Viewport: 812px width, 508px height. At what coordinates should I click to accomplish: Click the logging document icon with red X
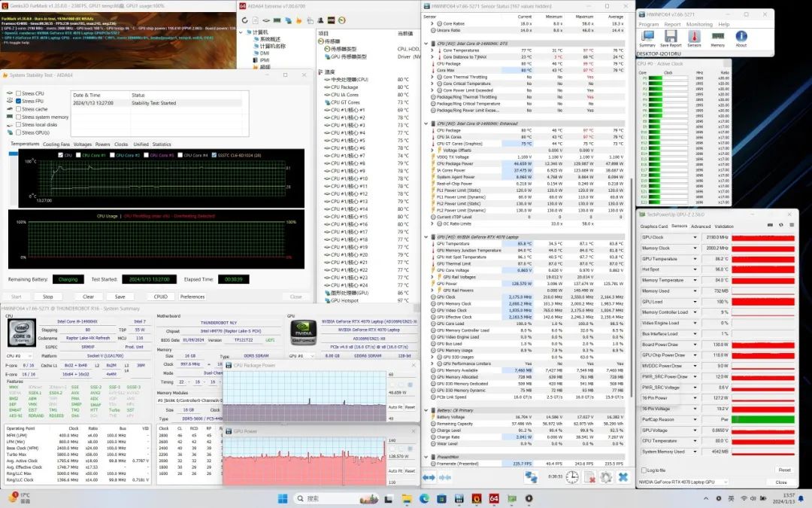coord(589,477)
